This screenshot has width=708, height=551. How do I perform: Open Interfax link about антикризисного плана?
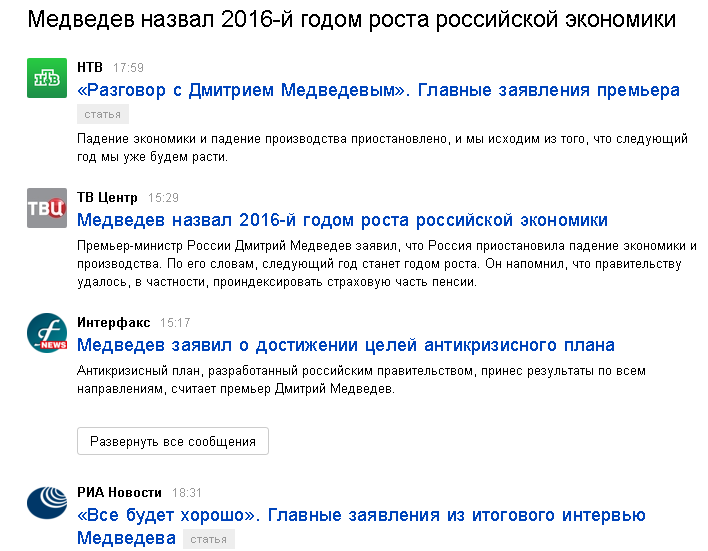(346, 345)
